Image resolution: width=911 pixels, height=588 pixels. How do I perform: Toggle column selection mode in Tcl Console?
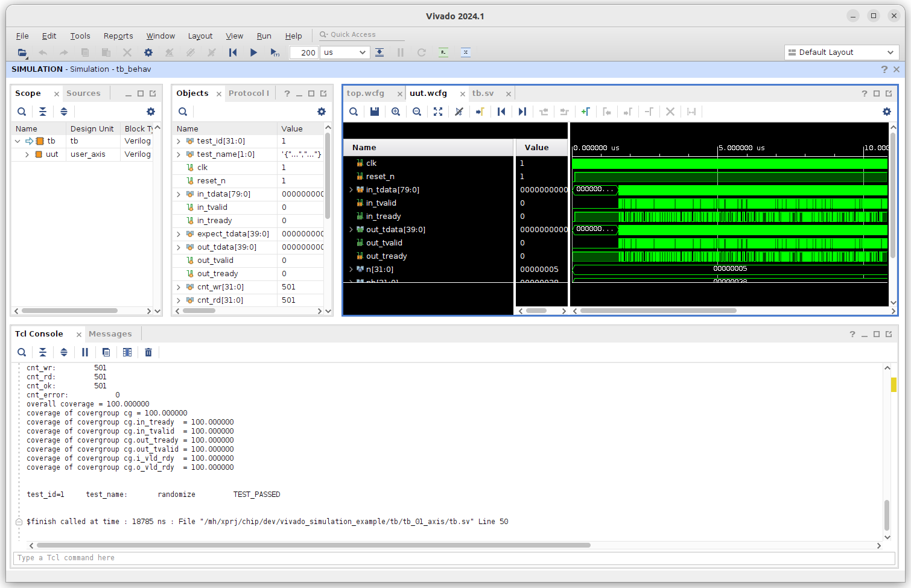(127, 352)
